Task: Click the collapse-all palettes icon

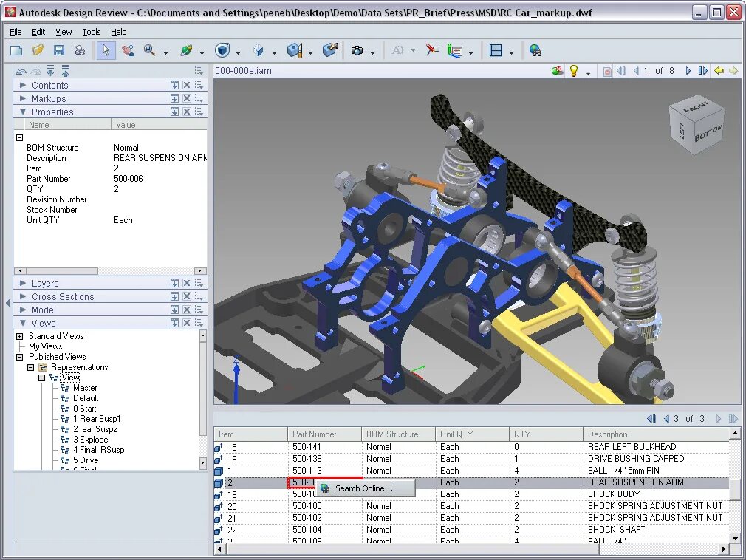Action: (x=65, y=71)
